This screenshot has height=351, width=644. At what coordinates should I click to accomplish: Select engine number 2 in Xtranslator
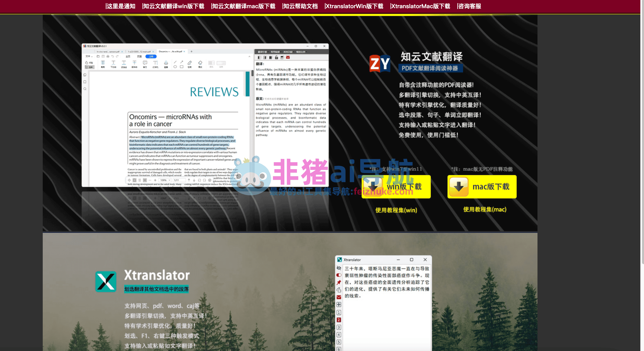[x=339, y=320]
